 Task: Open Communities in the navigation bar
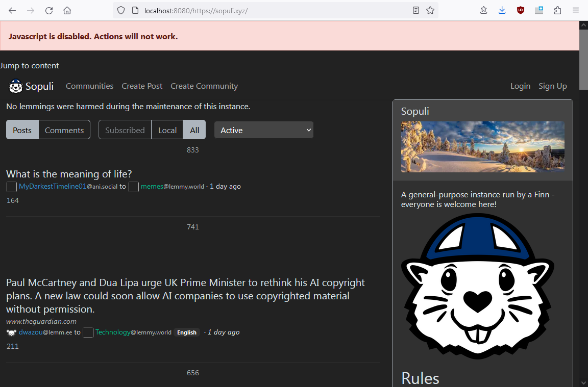(x=90, y=86)
